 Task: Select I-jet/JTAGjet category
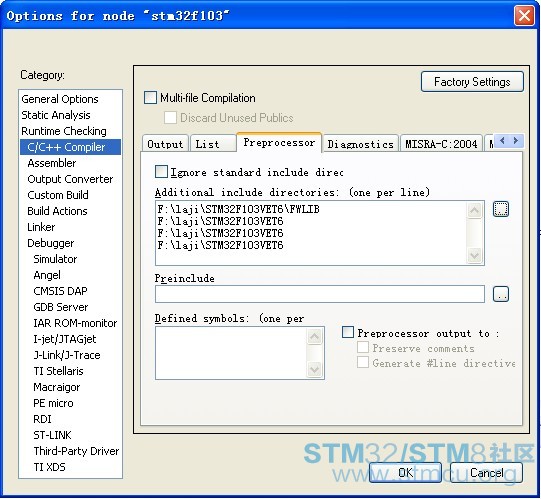click(x=70, y=339)
